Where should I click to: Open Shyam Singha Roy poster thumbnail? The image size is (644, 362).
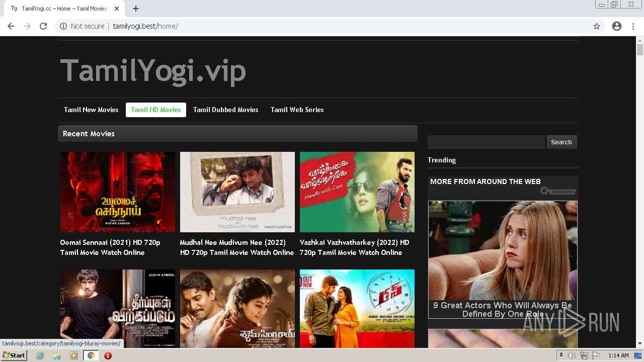click(237, 309)
